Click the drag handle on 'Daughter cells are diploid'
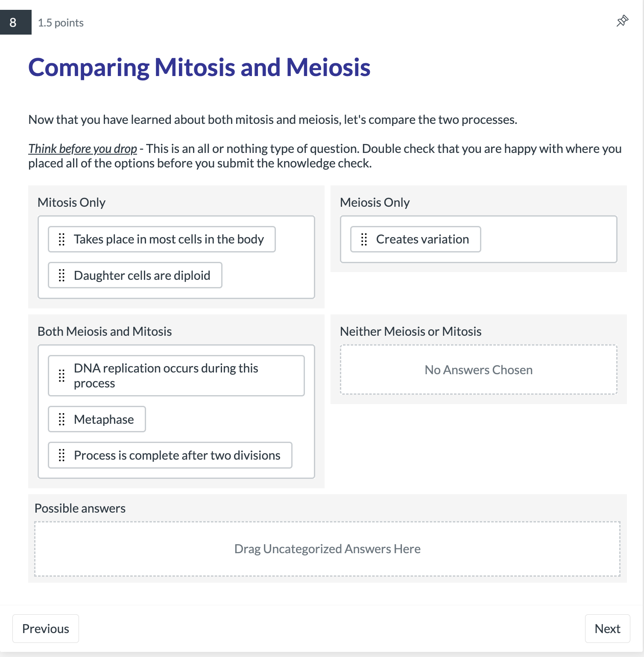 click(62, 275)
